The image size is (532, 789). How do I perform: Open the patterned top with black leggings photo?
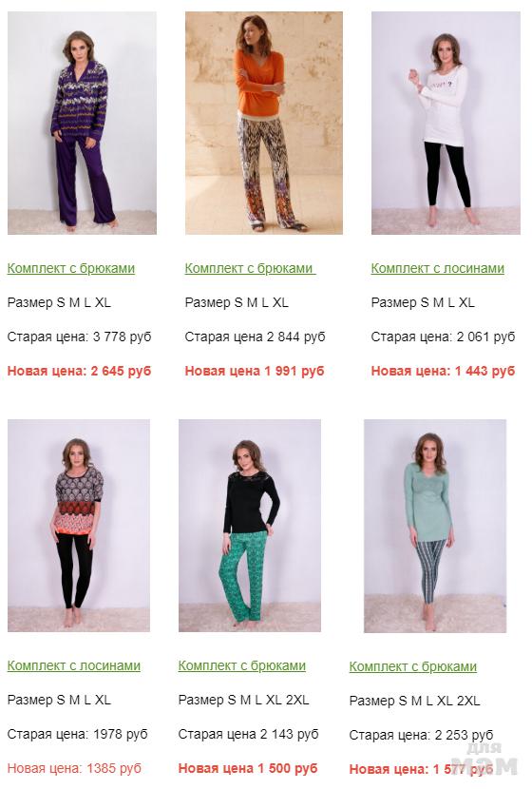pos(79,526)
